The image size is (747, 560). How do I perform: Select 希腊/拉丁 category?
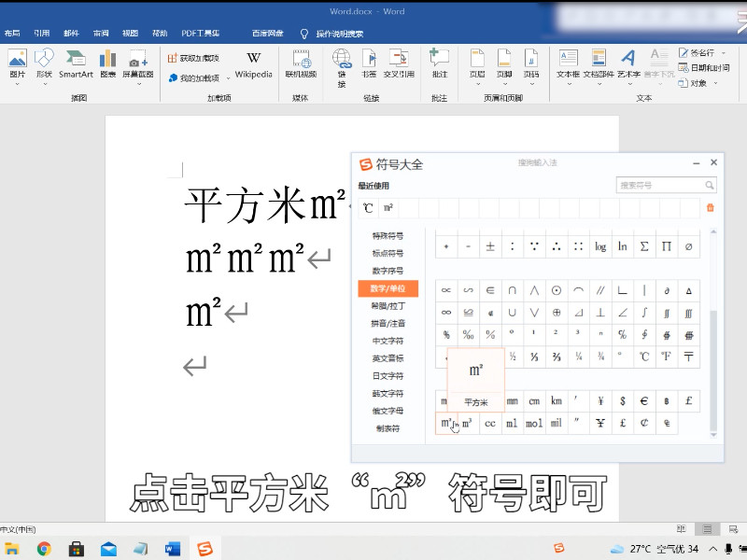point(388,306)
